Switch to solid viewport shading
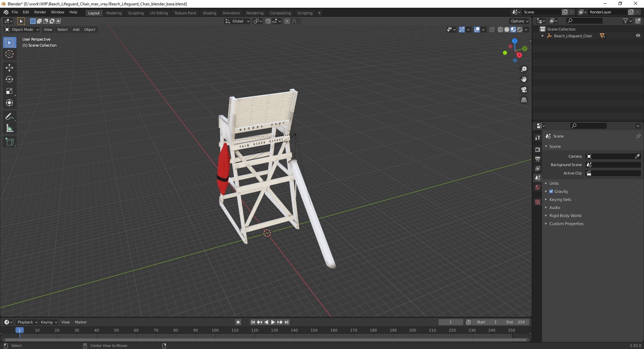Image resolution: width=644 pixels, height=349 pixels. (x=507, y=30)
